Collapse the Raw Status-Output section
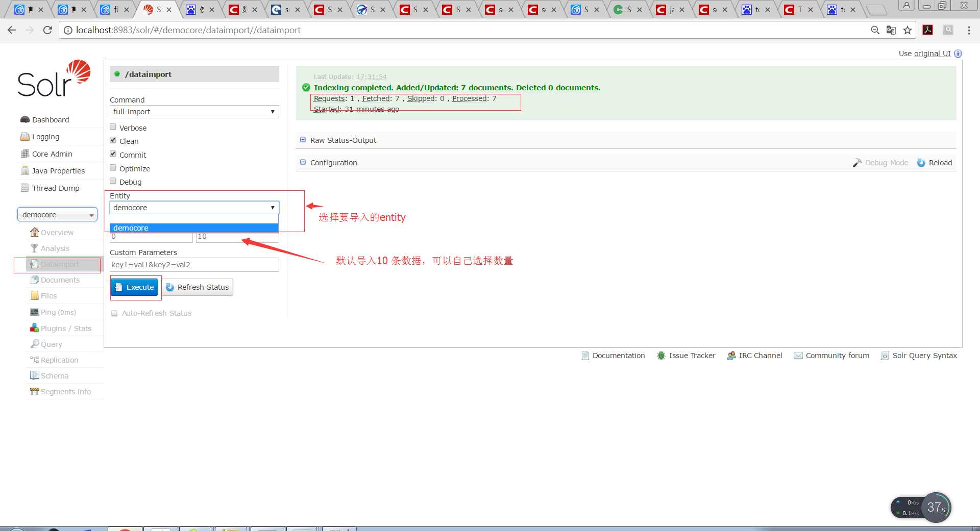Viewport: 980px width, 531px height. 303,140
